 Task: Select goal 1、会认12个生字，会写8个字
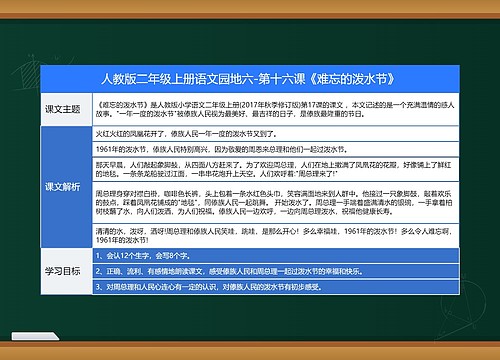click(276, 256)
